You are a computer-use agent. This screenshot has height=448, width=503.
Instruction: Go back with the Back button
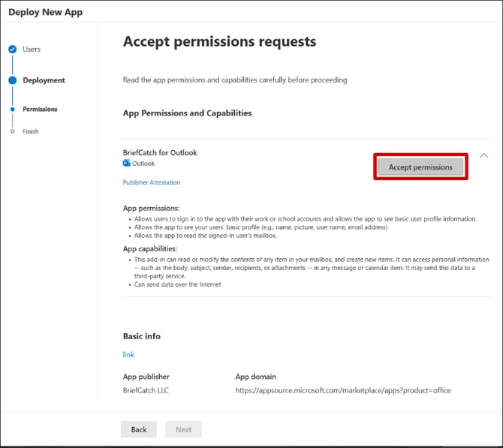[139, 429]
